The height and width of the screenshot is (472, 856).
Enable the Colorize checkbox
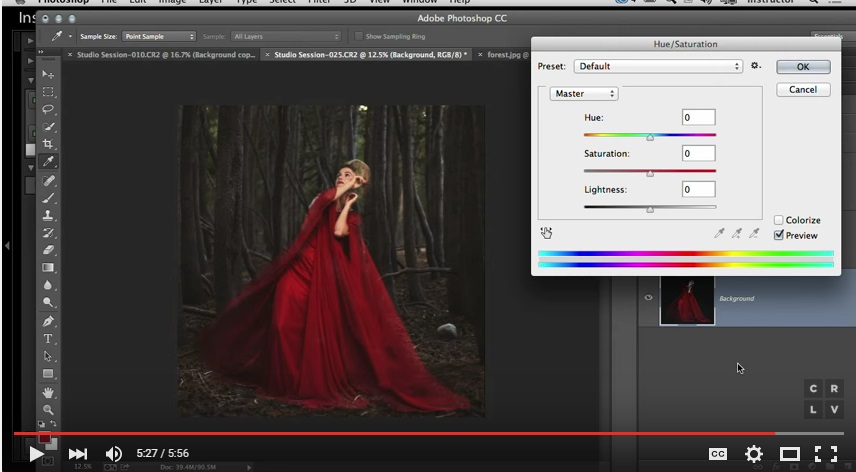[x=778, y=220]
